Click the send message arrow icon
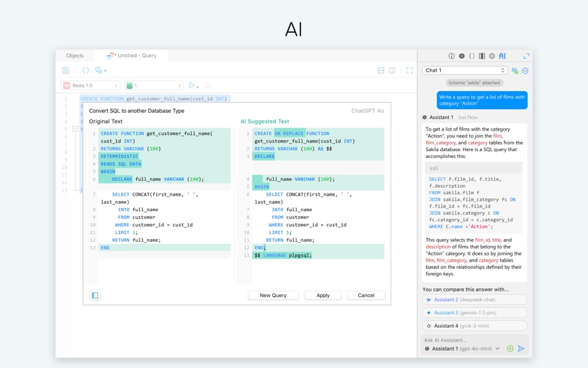Screen dimensions: 588x368 [x=521, y=348]
